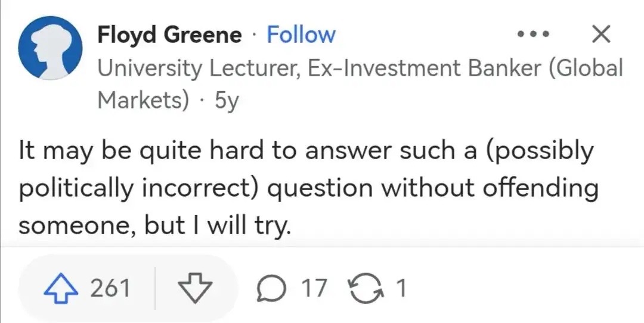Screen dimensions: 644x323
Task: Click the upvote count 261
Action: pyautogui.click(x=110, y=288)
